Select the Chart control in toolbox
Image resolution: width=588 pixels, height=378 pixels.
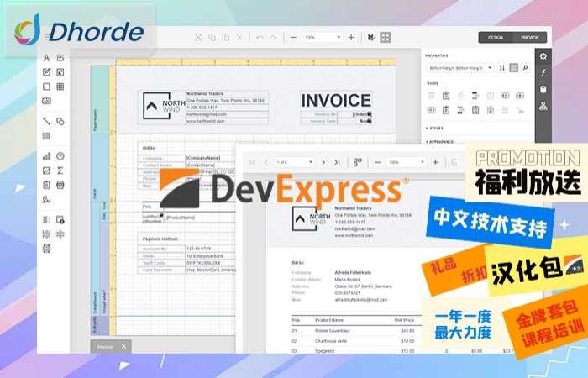tap(47, 156)
